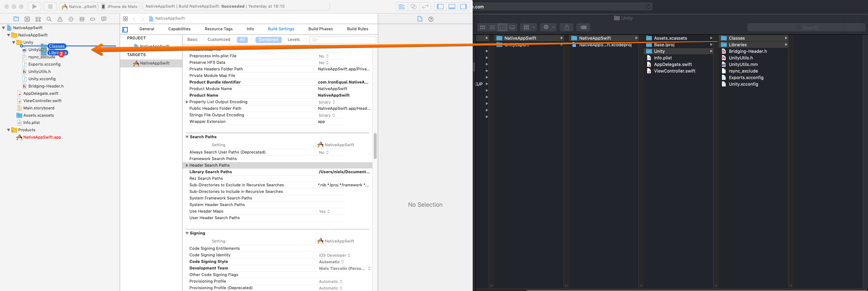The height and width of the screenshot is (291, 868).
Task: Open the debug navigator
Action: pos(82,19)
